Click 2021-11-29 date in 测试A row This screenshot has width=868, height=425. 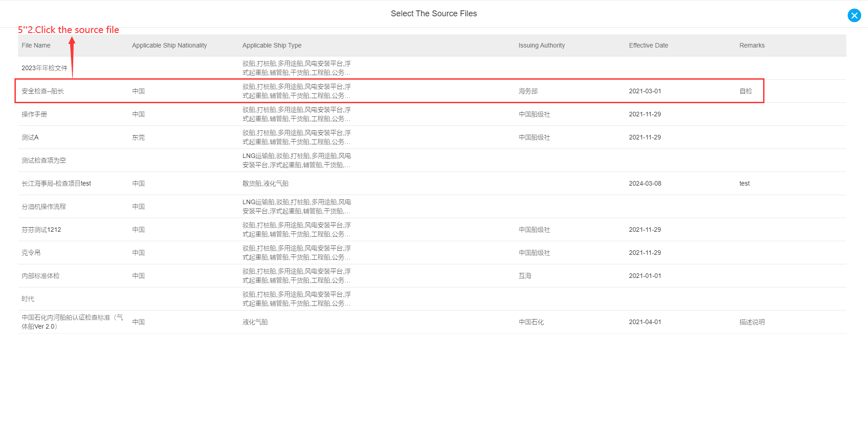point(645,137)
